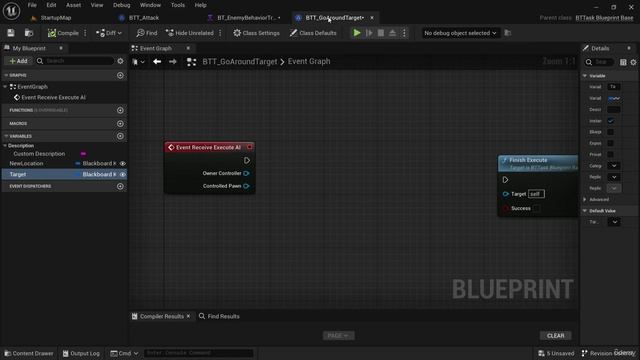This screenshot has width=640, height=360.
Task: Click Finish Execute execution input pin
Action: tap(505, 180)
